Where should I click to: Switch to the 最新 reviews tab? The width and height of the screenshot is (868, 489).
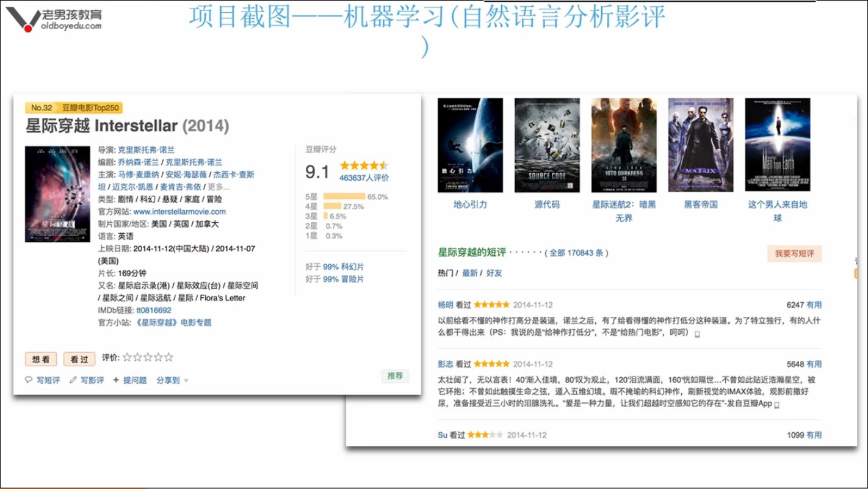click(470, 273)
